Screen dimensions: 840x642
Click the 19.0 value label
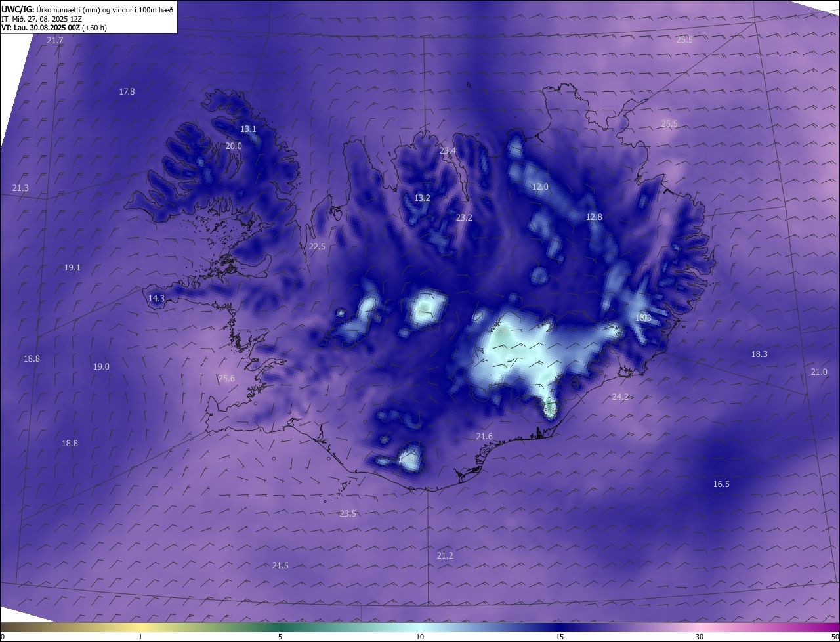pyautogui.click(x=101, y=367)
